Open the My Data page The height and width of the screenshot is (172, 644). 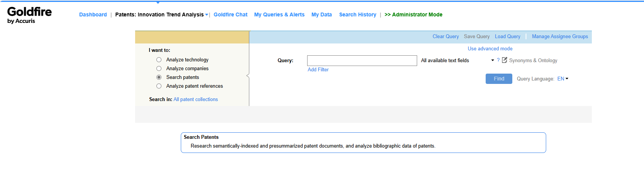321,15
